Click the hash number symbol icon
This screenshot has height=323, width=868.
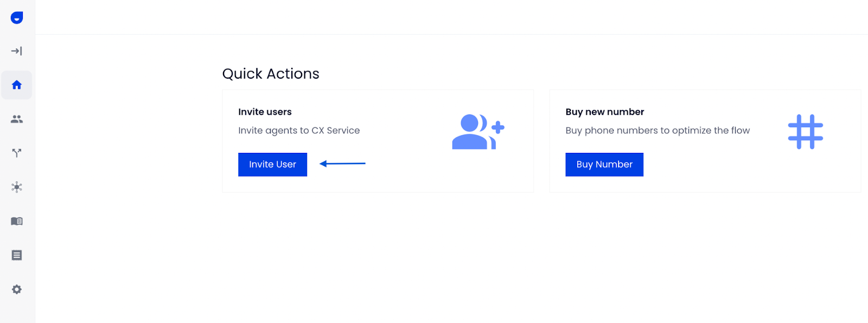pyautogui.click(x=806, y=132)
